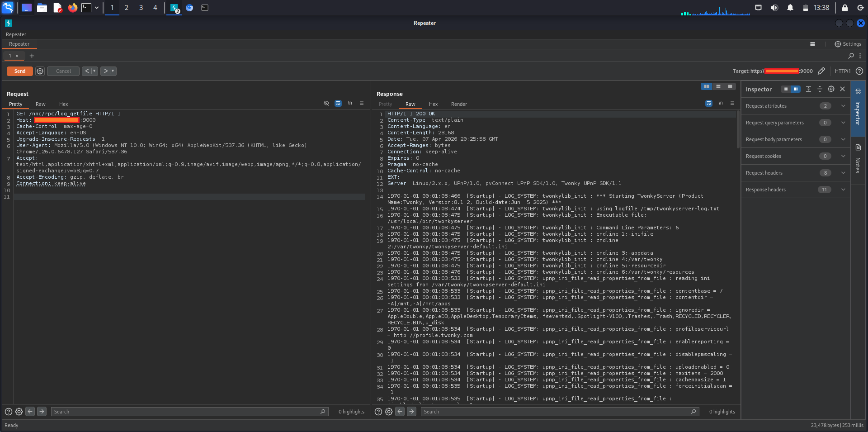The width and height of the screenshot is (868, 432).
Task: Open a new Repeater tab with the plus button
Action: pyautogui.click(x=32, y=56)
